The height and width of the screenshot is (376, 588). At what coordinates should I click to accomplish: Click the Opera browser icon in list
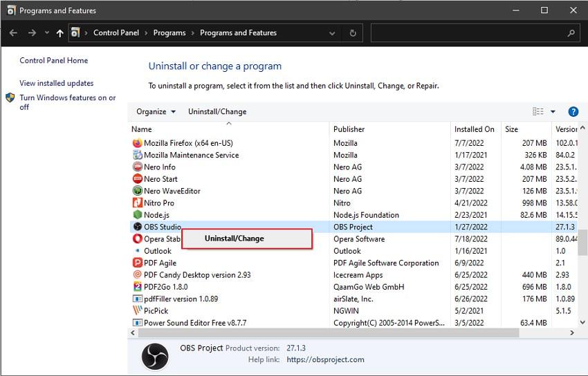(137, 239)
